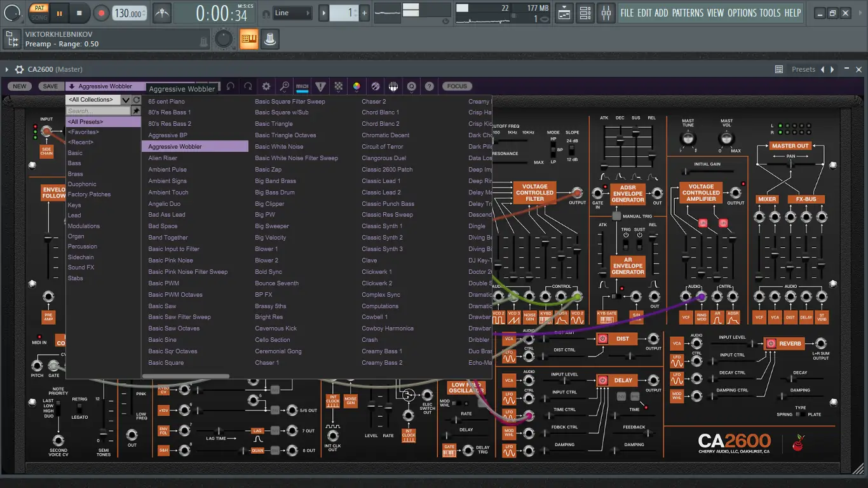
Task: Toggle the DELAY effect power button
Action: (602, 380)
